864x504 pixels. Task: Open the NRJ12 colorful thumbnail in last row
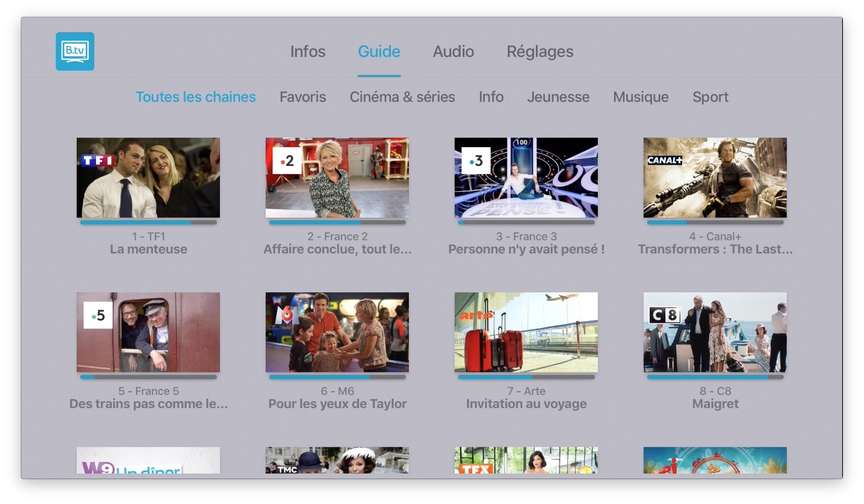pyautogui.click(x=715, y=460)
